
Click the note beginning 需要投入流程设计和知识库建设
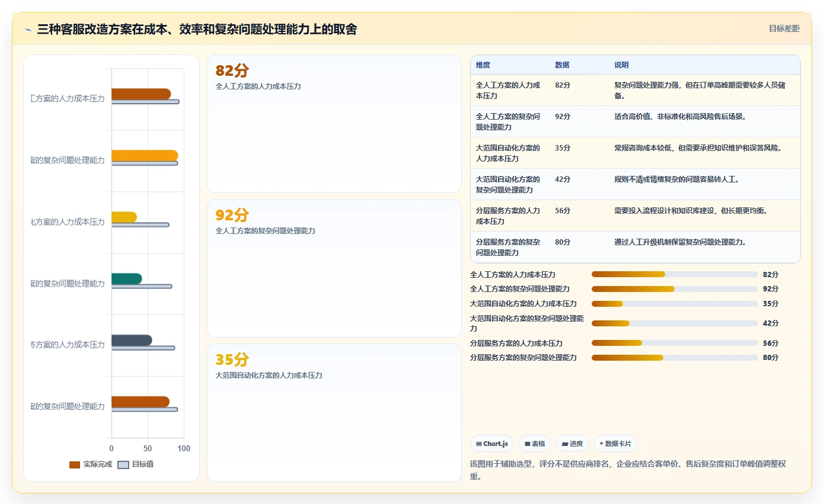(691, 210)
